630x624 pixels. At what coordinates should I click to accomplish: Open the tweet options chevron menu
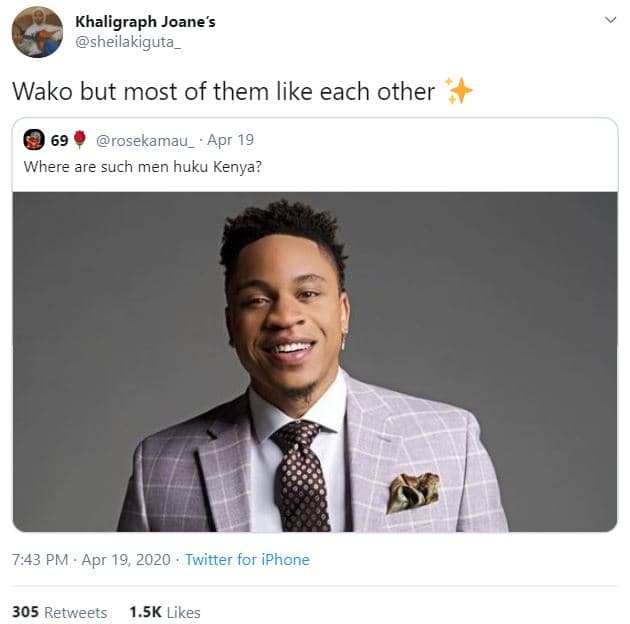coord(611,20)
